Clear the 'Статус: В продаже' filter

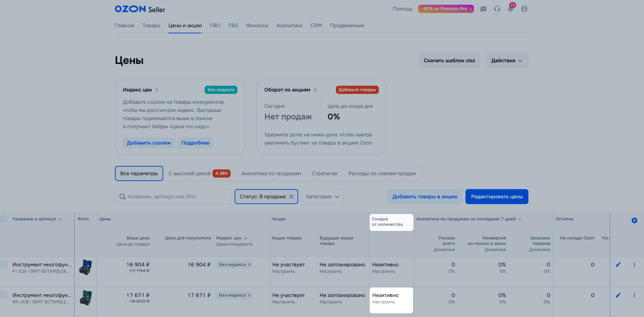click(291, 197)
